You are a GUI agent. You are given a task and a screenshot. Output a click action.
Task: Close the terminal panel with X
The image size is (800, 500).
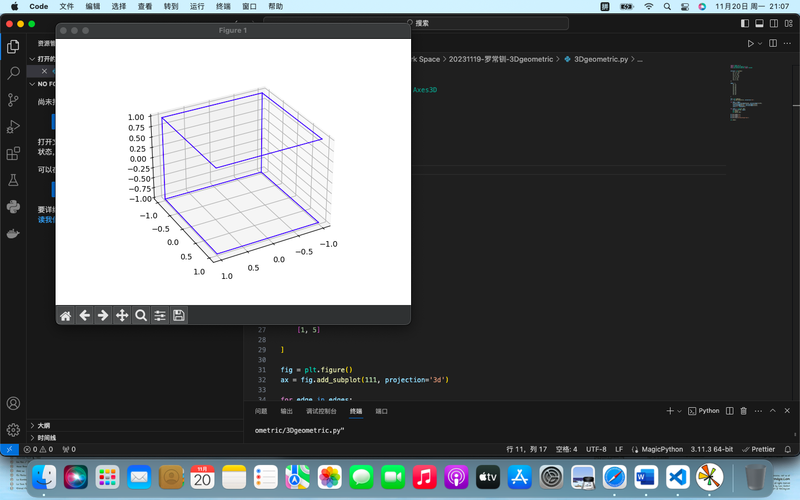787,411
